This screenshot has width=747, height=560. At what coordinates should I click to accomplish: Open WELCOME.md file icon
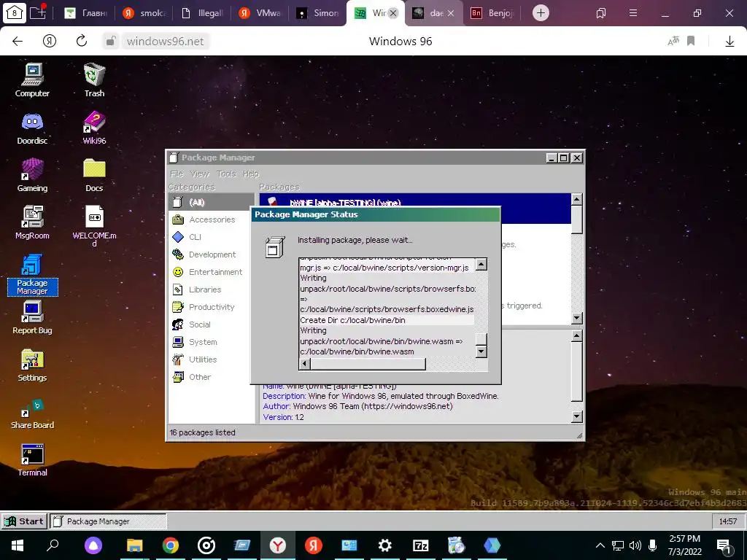(x=94, y=225)
